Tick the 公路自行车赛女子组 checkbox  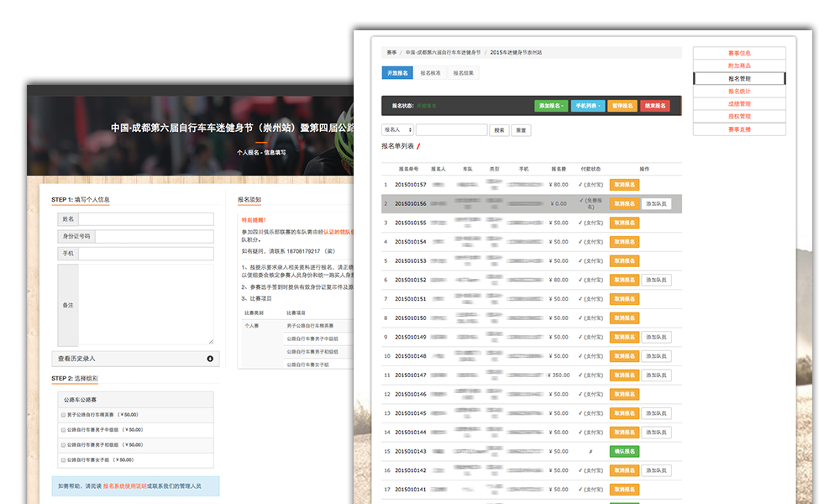point(64,459)
